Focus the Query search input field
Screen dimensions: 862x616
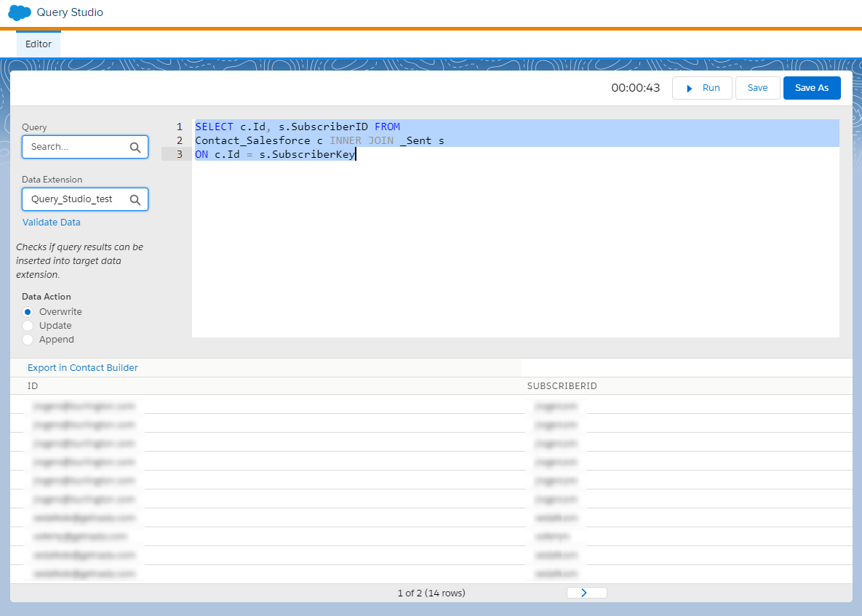click(76, 147)
